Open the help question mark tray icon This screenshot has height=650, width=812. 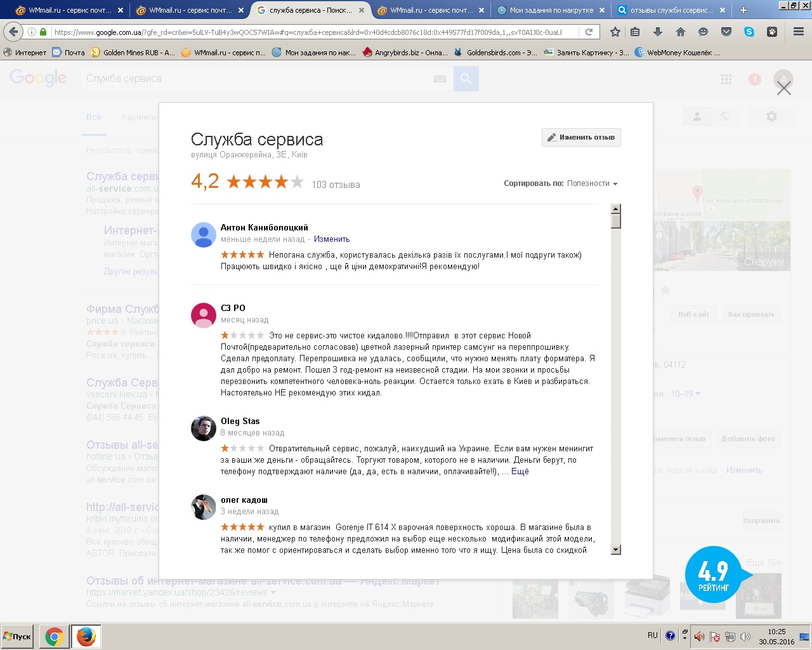(670, 635)
